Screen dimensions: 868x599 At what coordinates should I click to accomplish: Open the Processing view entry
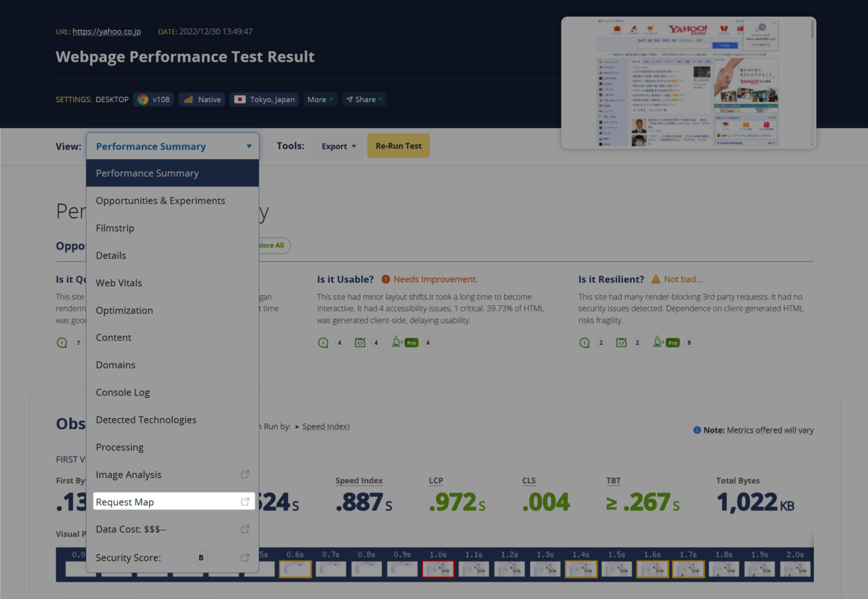click(x=173, y=447)
